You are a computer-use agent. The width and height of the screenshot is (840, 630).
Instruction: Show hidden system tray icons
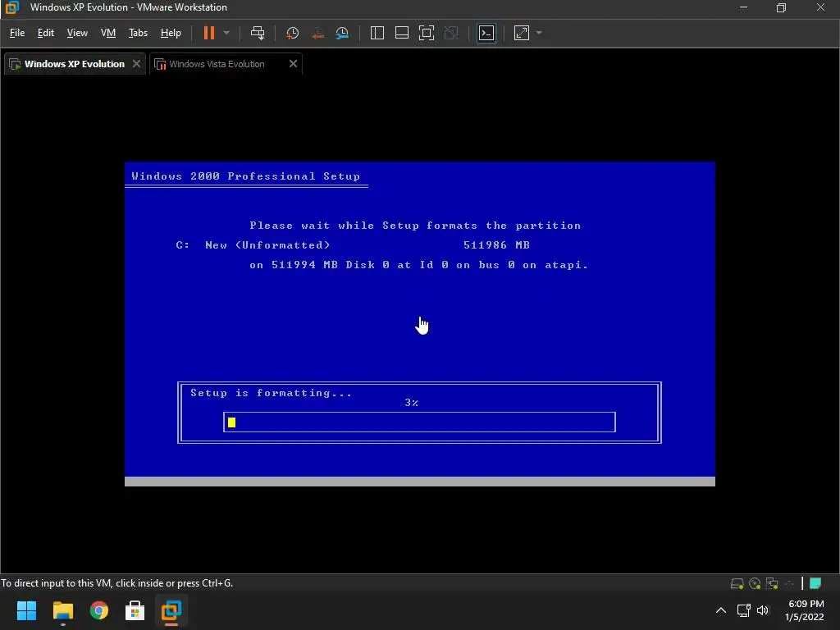point(721,610)
